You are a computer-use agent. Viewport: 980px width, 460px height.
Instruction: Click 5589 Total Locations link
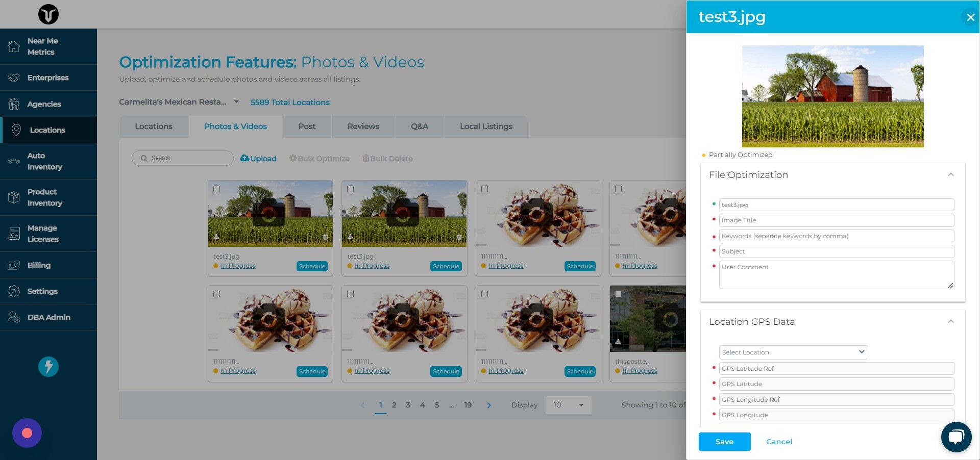pos(290,103)
